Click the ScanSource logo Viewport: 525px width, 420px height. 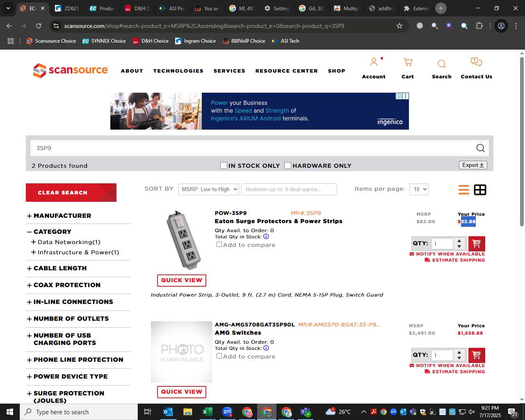point(71,71)
